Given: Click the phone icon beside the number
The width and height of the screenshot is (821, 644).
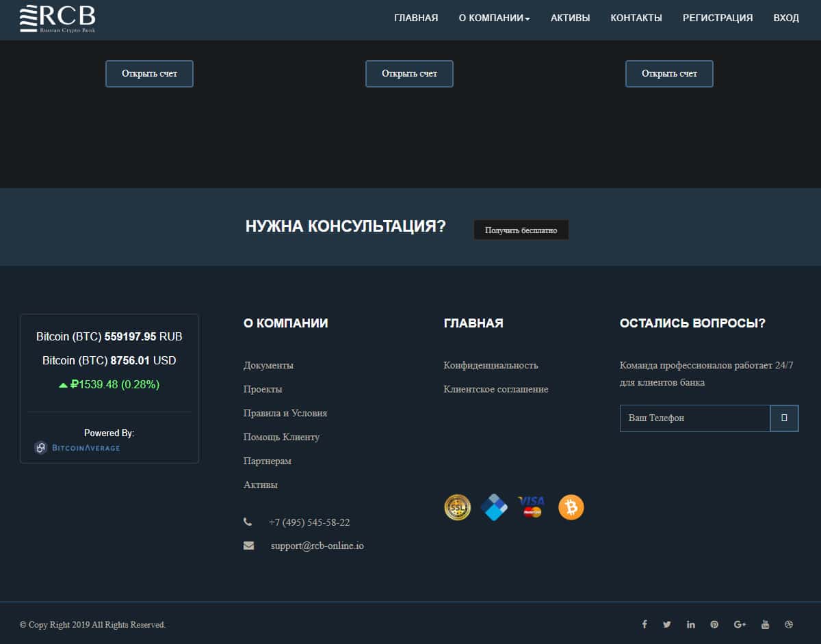Looking at the screenshot, I should [x=248, y=522].
